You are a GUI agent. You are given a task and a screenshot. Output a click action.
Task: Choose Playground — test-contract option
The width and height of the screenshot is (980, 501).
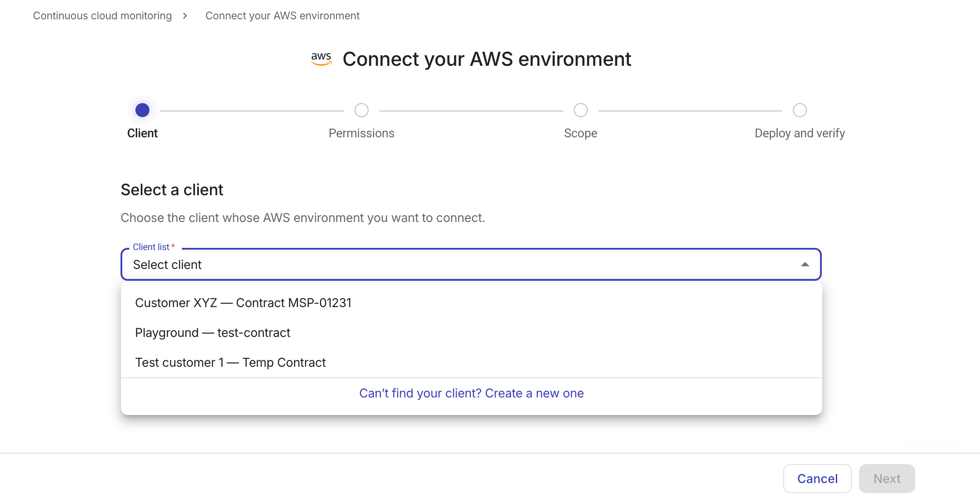click(x=471, y=333)
